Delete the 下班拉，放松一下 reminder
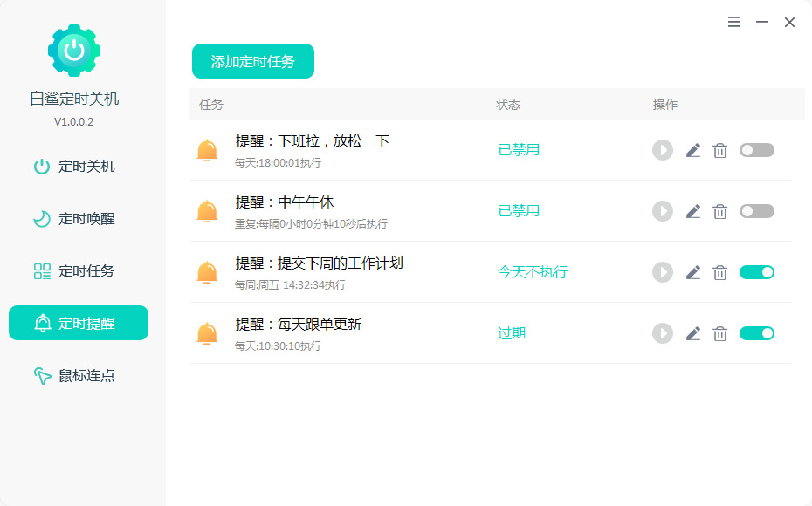812x506 pixels. pos(720,150)
